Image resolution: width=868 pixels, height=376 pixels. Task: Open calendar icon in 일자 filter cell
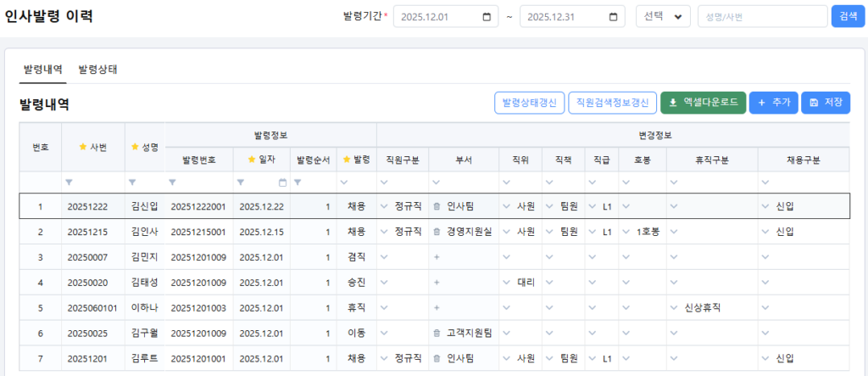pos(283,182)
